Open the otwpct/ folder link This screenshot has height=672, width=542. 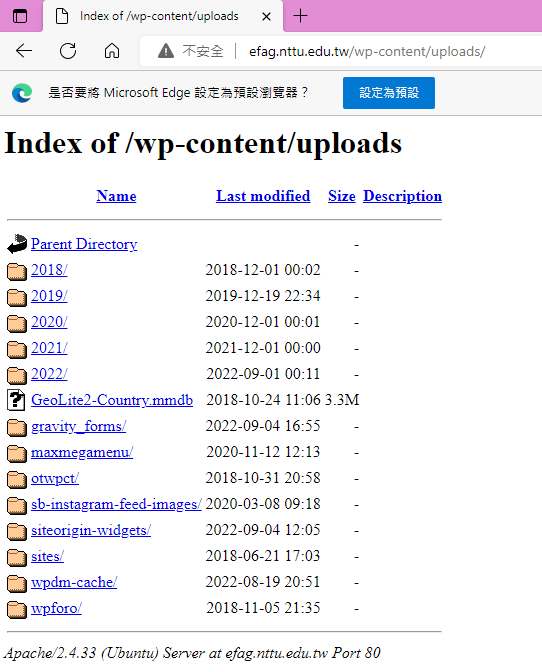[55, 478]
